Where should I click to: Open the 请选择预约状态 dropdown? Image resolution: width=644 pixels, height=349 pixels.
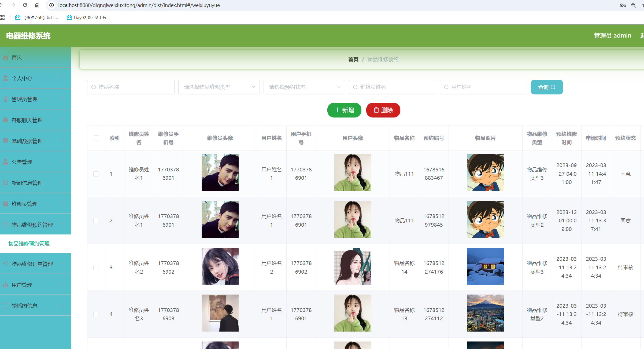tap(304, 87)
